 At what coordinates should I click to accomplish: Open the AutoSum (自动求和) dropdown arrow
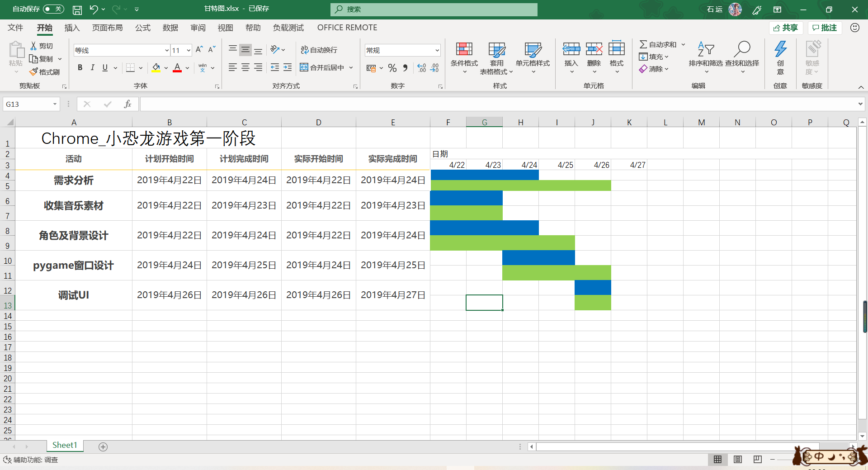pyautogui.click(x=683, y=44)
